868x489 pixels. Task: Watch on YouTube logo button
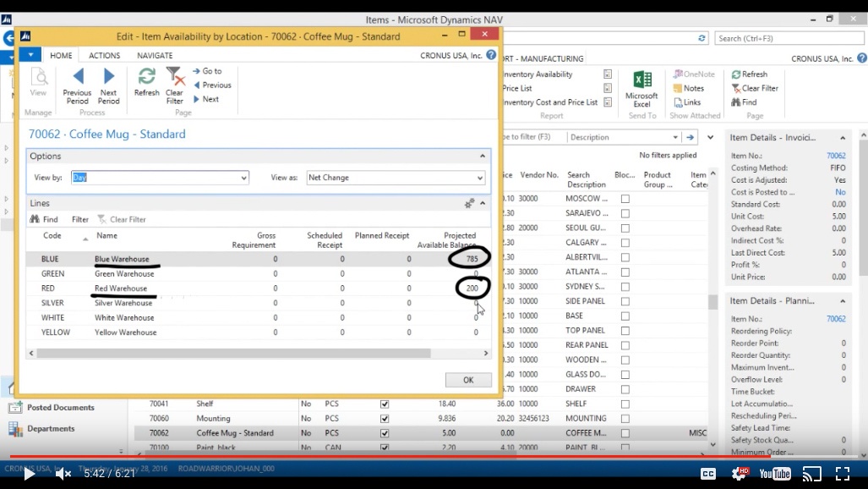click(775, 474)
